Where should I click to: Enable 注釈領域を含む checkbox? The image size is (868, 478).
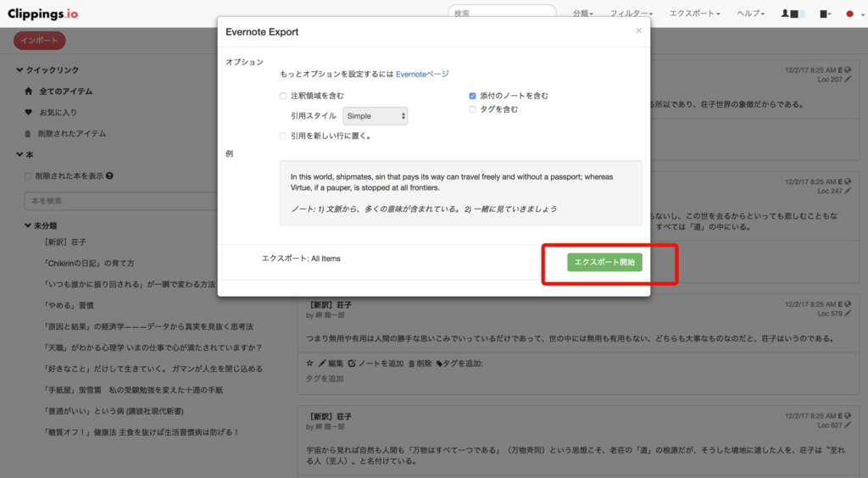[x=283, y=96]
